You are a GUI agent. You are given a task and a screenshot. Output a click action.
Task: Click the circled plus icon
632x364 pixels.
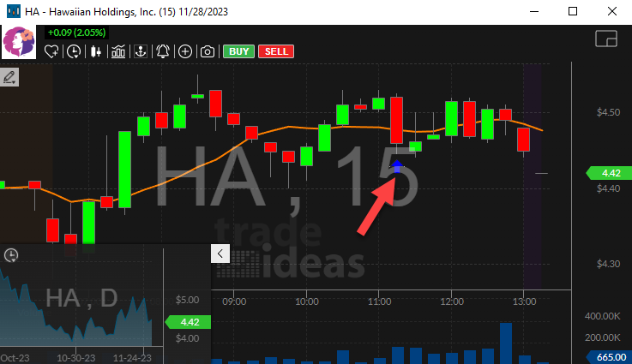click(185, 51)
